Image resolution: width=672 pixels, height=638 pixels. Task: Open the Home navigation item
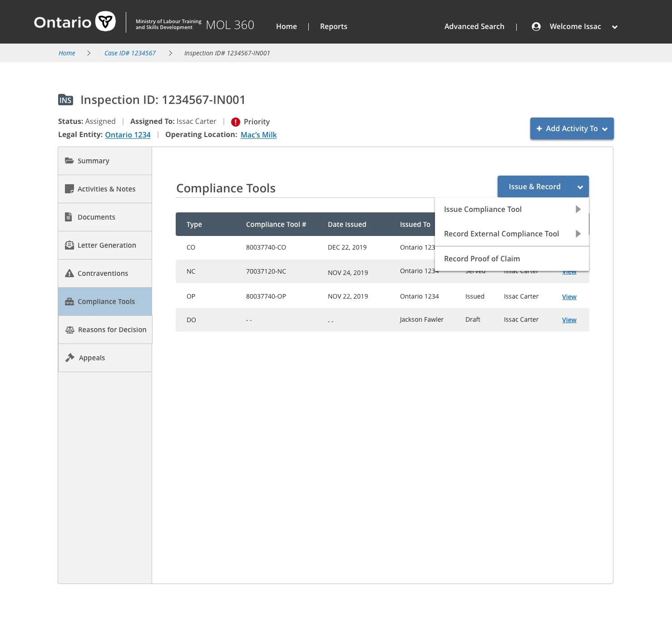tap(287, 26)
